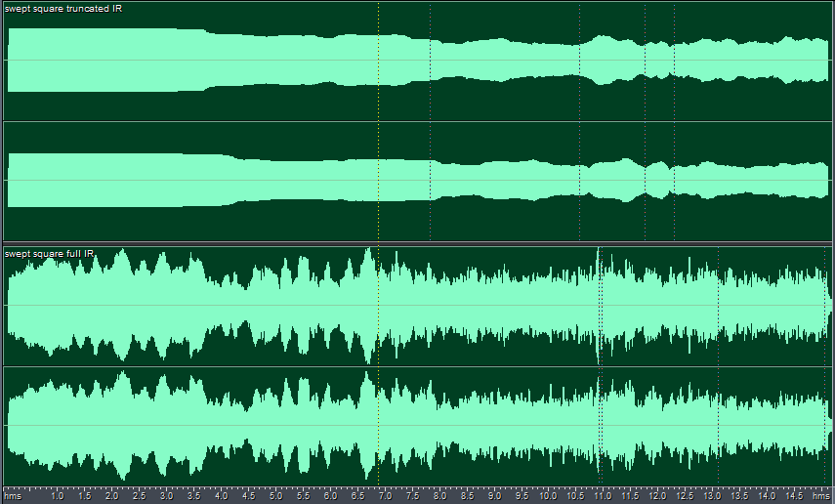Click the lower channel waveform of truncated IR clip
Viewport: 835px width, 504px height.
(x=418, y=181)
